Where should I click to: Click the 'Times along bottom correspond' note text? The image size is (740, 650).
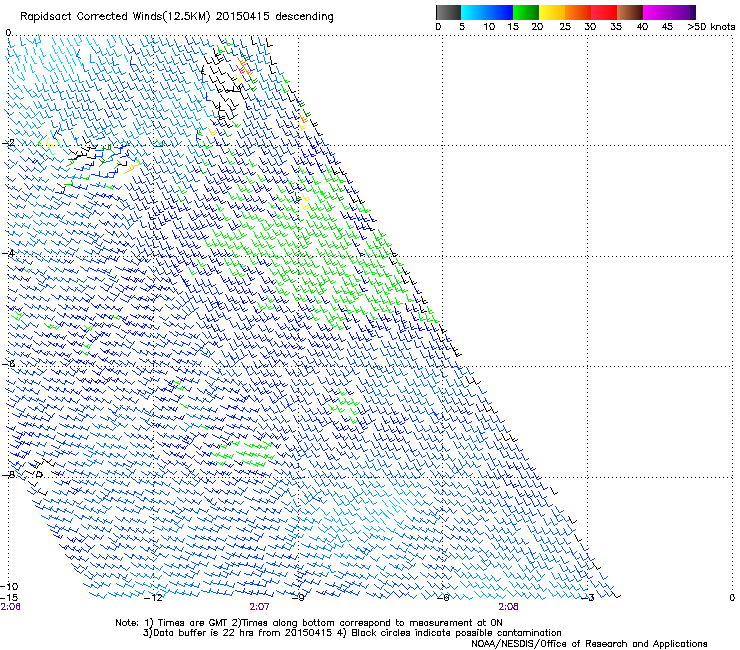pyautogui.click(x=316, y=623)
